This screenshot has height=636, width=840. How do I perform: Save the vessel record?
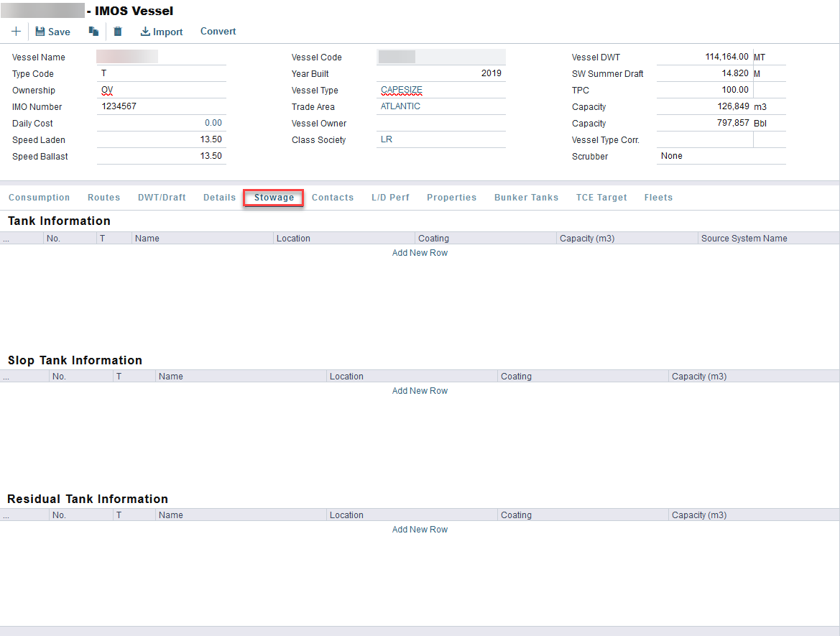tap(52, 32)
